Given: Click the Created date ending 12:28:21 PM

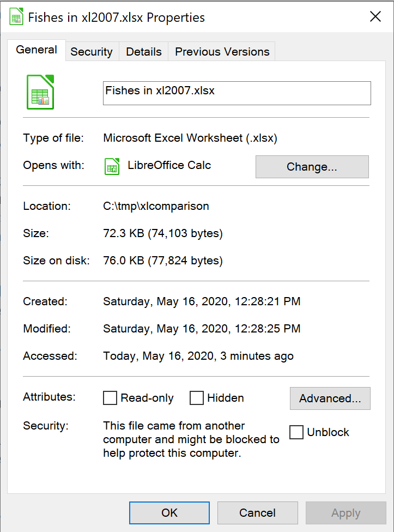Looking at the screenshot, I should coord(202,301).
